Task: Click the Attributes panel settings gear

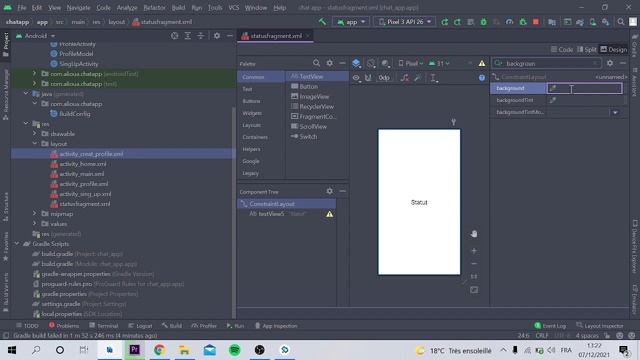Action: (x=610, y=63)
